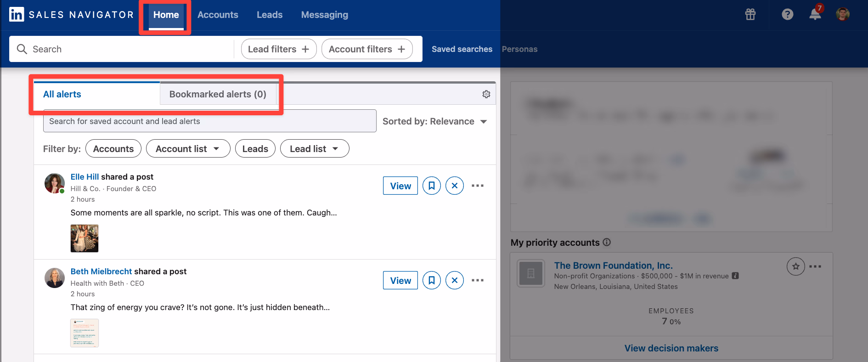
Task: Select the Bookmarked alerts (0) tab
Action: tap(218, 94)
